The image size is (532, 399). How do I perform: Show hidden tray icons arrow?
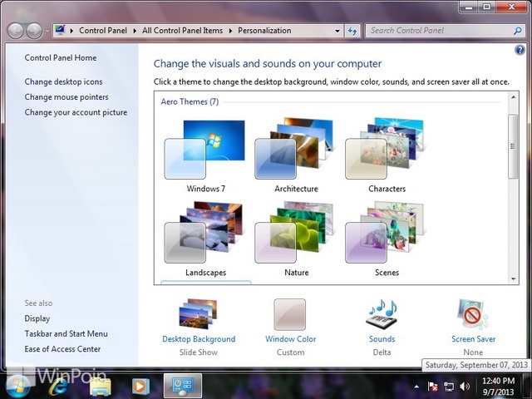416,387
